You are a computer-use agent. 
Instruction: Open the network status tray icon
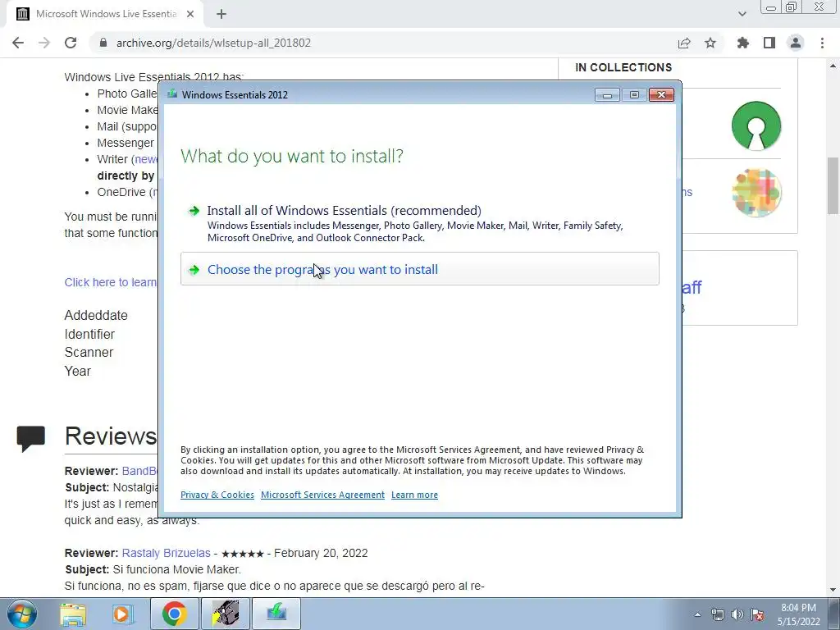pyautogui.click(x=717, y=614)
